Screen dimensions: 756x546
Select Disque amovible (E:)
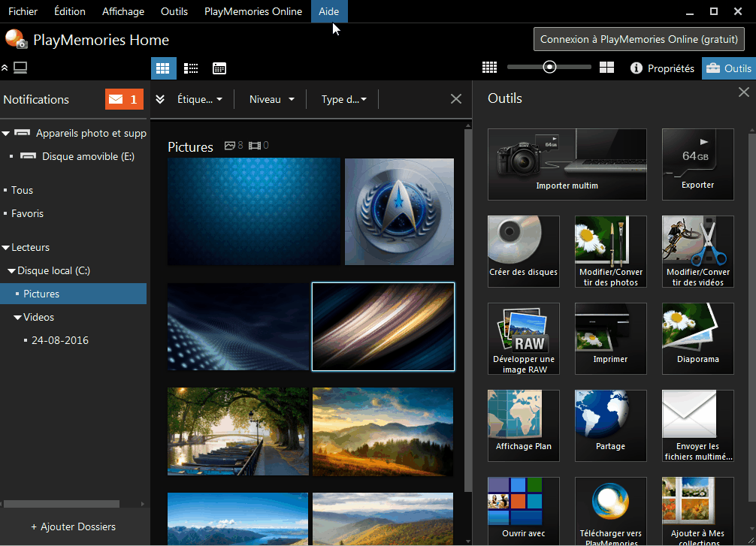click(x=88, y=157)
